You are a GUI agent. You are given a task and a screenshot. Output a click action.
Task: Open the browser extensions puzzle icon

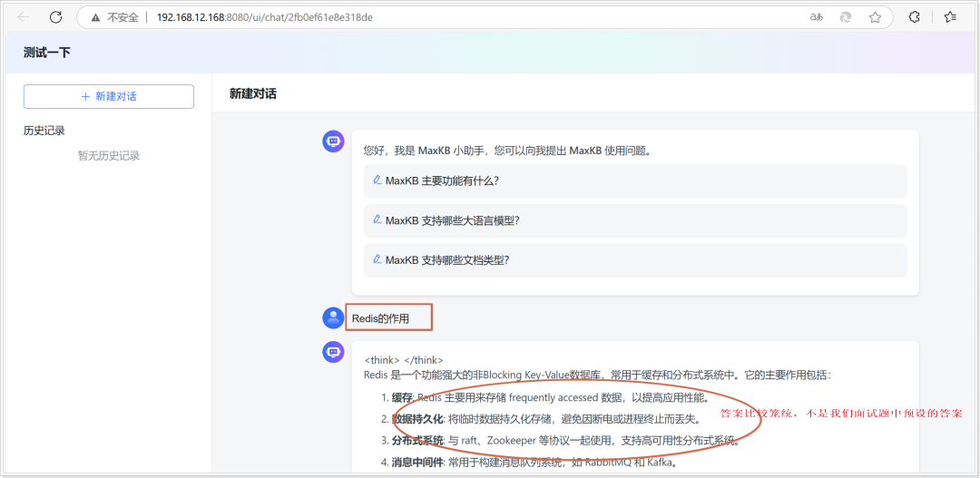point(915,17)
